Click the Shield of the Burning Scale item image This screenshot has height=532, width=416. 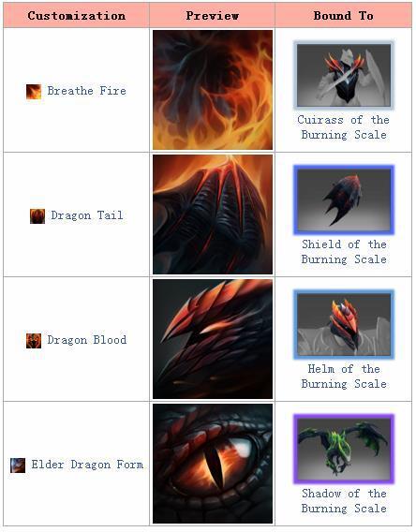click(x=344, y=199)
